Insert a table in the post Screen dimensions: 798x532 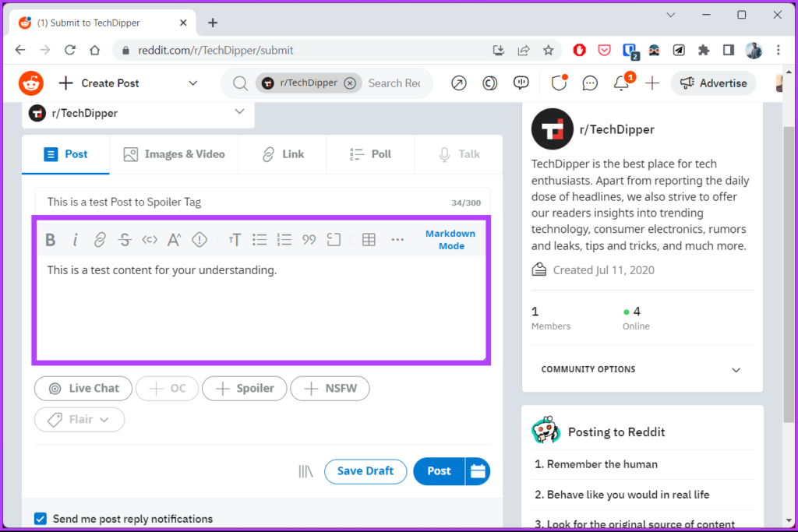(369, 240)
